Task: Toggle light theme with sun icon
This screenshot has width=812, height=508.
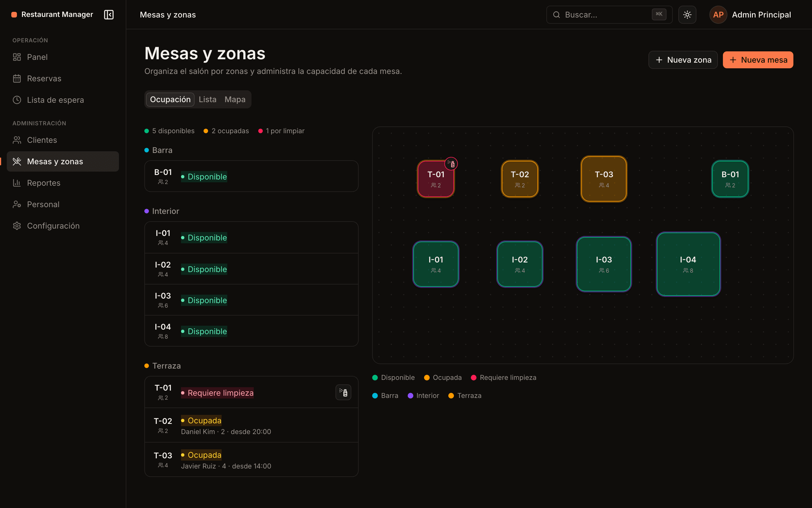Action: [x=687, y=15]
